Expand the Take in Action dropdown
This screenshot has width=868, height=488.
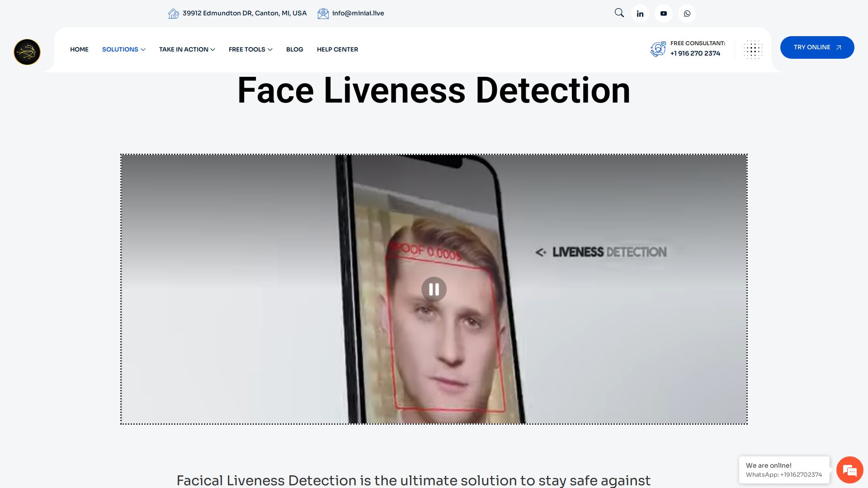(x=187, y=49)
